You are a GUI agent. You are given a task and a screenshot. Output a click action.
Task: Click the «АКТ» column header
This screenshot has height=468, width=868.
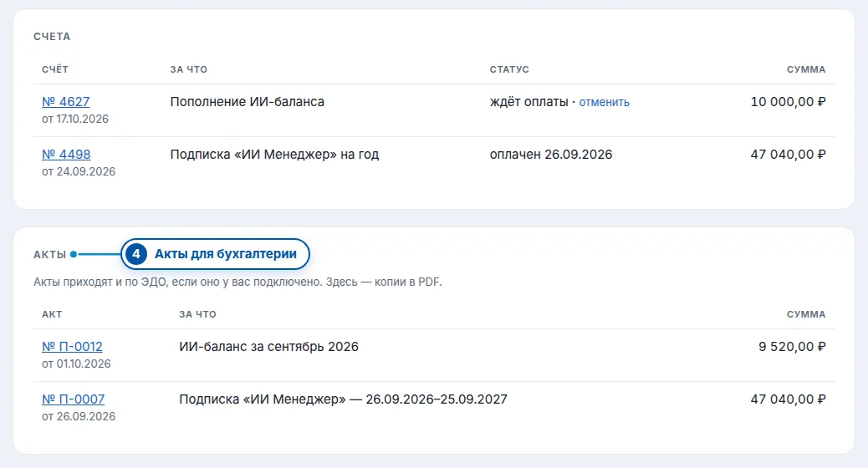coord(52,314)
